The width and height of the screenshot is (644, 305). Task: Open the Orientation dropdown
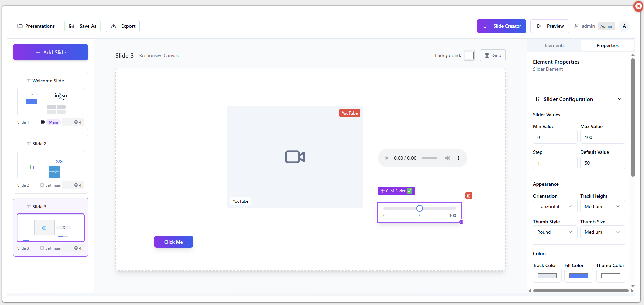pos(555,206)
